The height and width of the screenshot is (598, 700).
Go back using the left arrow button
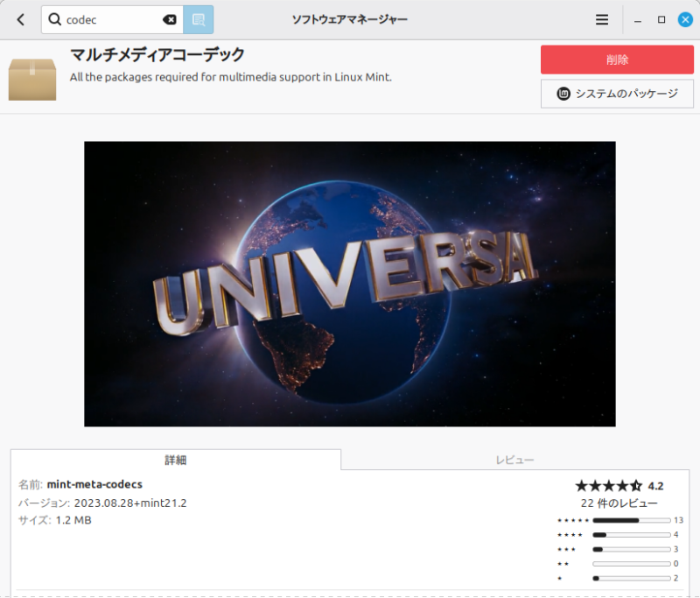pos(21,19)
